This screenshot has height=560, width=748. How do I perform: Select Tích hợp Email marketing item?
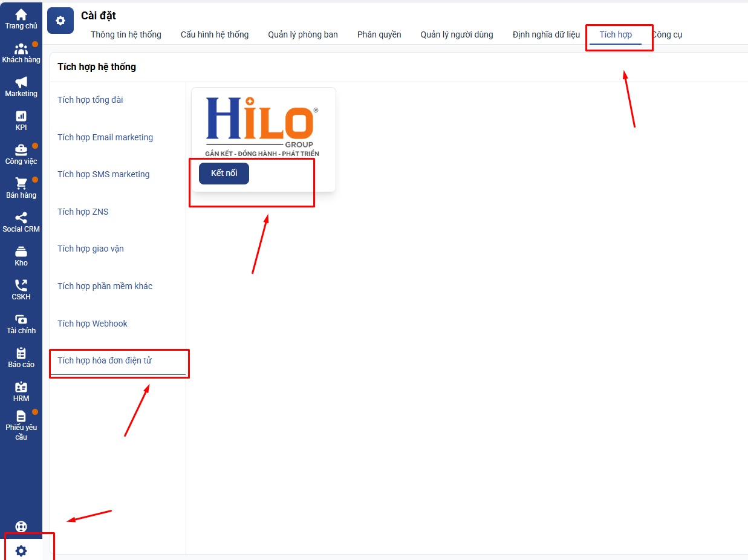tap(105, 137)
